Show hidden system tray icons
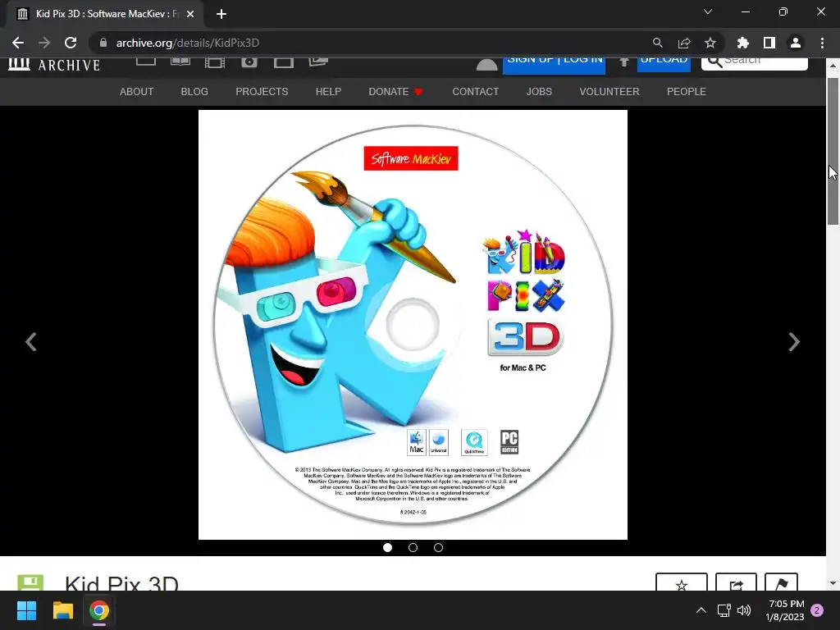The width and height of the screenshot is (840, 630). click(x=701, y=610)
